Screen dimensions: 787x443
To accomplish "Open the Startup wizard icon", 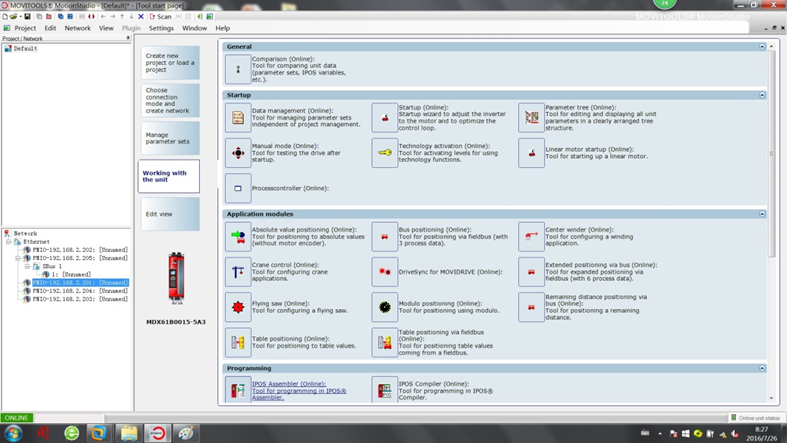I will pos(384,118).
